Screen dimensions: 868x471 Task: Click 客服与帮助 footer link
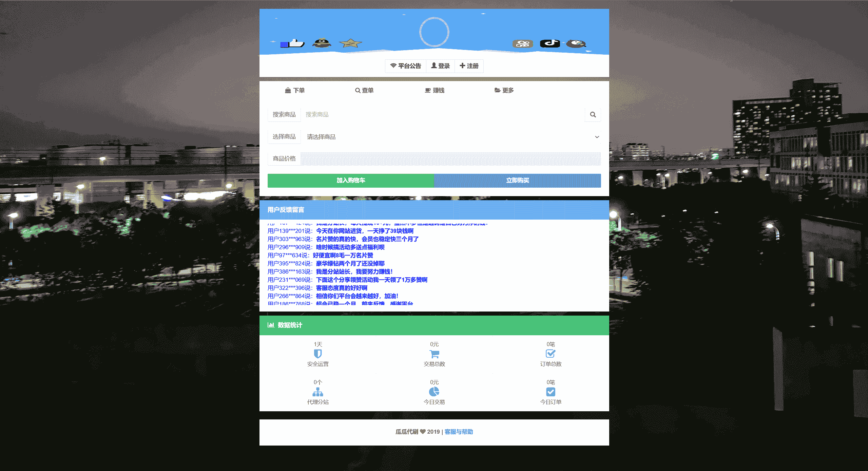(459, 432)
